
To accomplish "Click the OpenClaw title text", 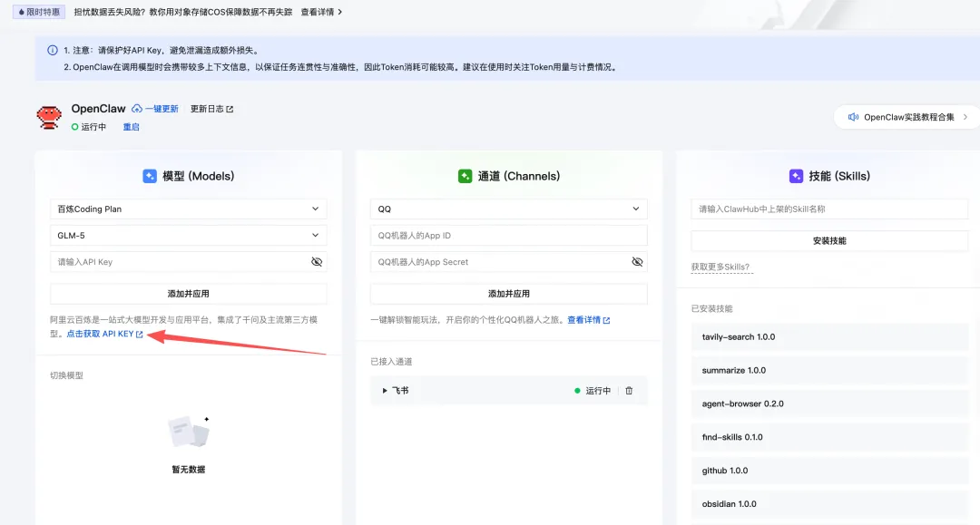I will [98, 109].
